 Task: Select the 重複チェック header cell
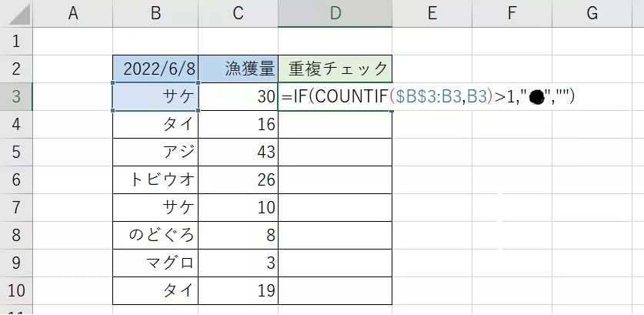coord(335,69)
